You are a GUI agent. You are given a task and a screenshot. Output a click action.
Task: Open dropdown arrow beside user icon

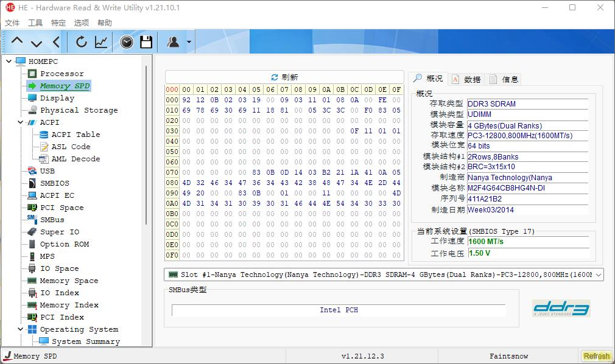coord(189,43)
